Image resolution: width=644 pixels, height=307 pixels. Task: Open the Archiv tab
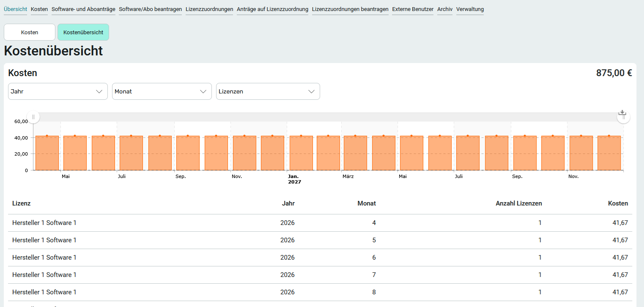pos(445,9)
